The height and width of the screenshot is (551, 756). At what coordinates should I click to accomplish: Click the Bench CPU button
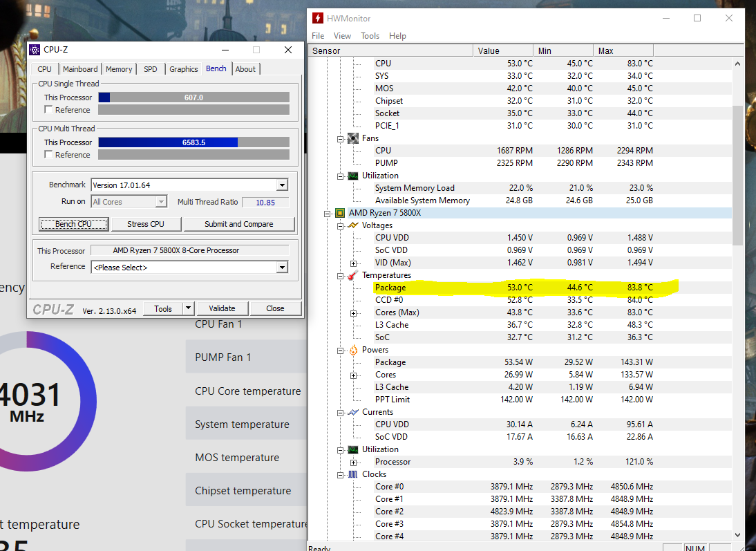coord(73,224)
